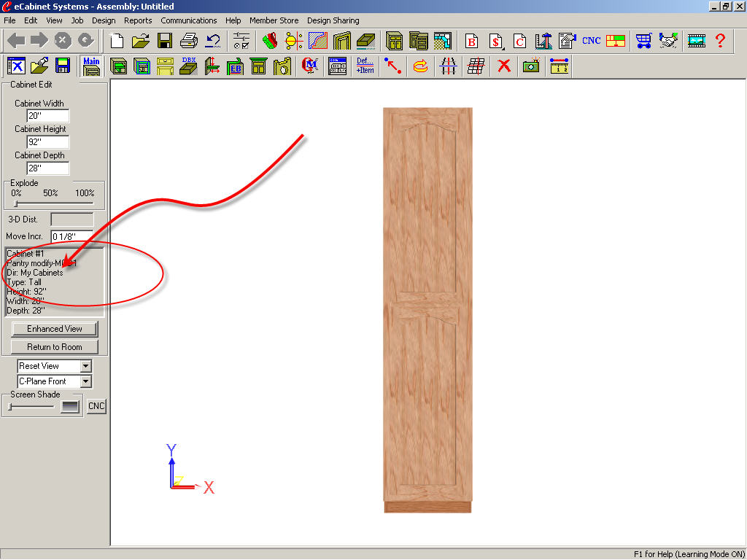Click the 3-D Dist. field
Screen dimensions: 747x560
click(x=72, y=219)
